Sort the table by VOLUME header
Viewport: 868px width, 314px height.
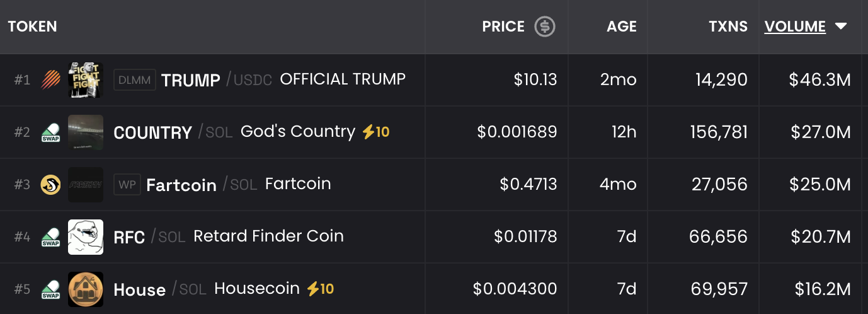coord(795,26)
